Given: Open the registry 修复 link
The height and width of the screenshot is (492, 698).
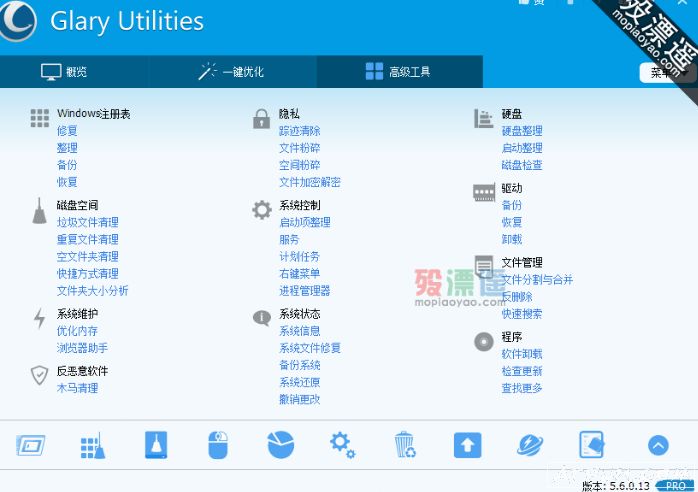Looking at the screenshot, I should pos(67,131).
